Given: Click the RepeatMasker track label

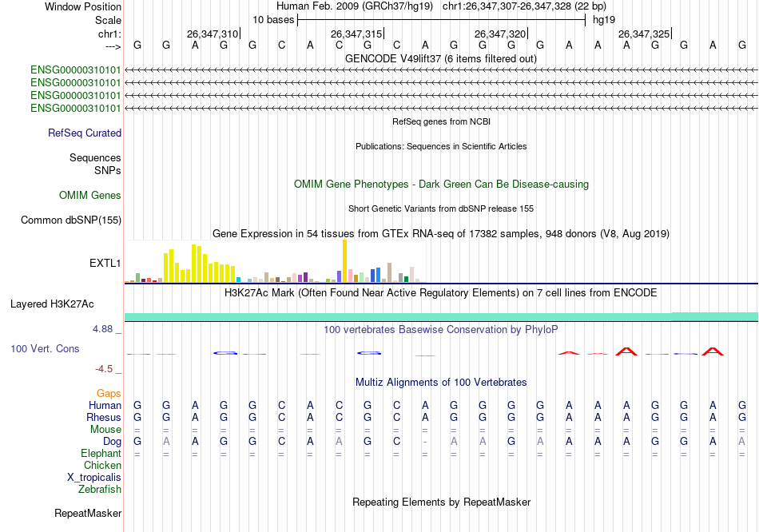Looking at the screenshot, I should tap(88, 513).
